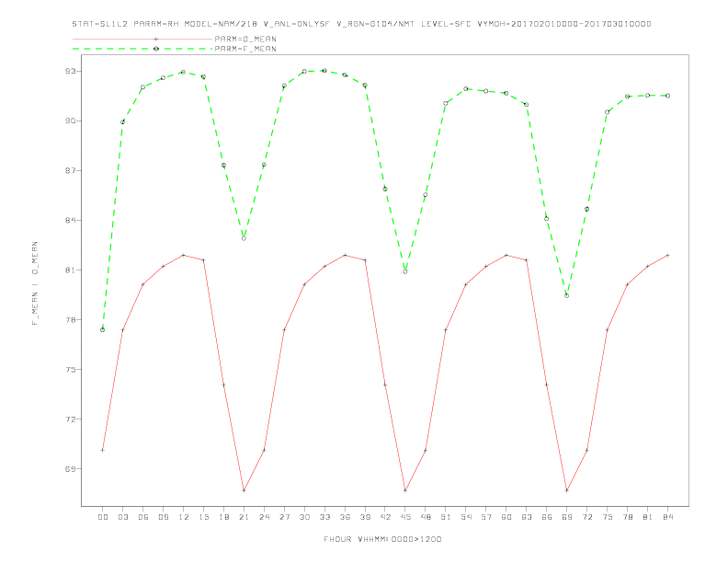728x563 pixels.
Task: Click the 72 forecast hour tick label
Action: (586, 517)
